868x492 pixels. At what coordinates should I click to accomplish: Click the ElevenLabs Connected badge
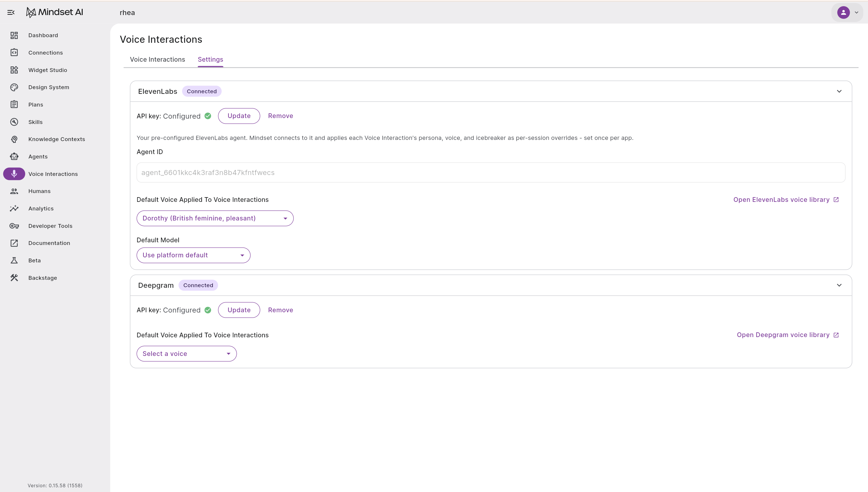202,91
